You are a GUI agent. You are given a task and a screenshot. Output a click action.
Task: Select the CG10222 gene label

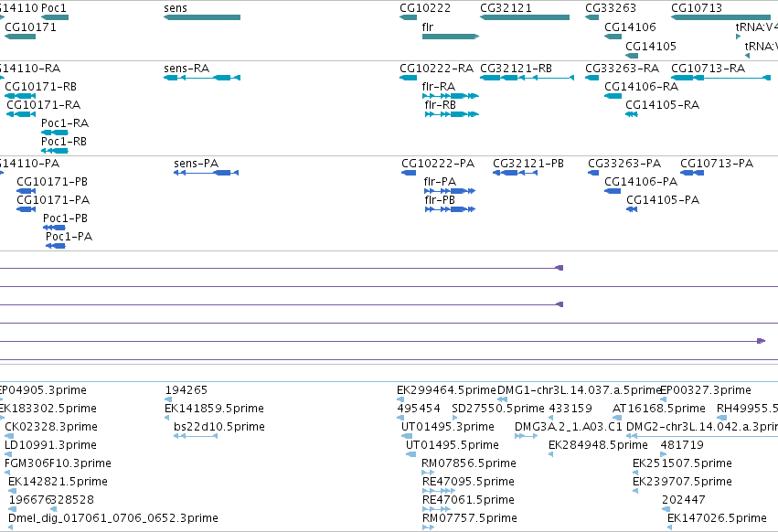pos(425,8)
